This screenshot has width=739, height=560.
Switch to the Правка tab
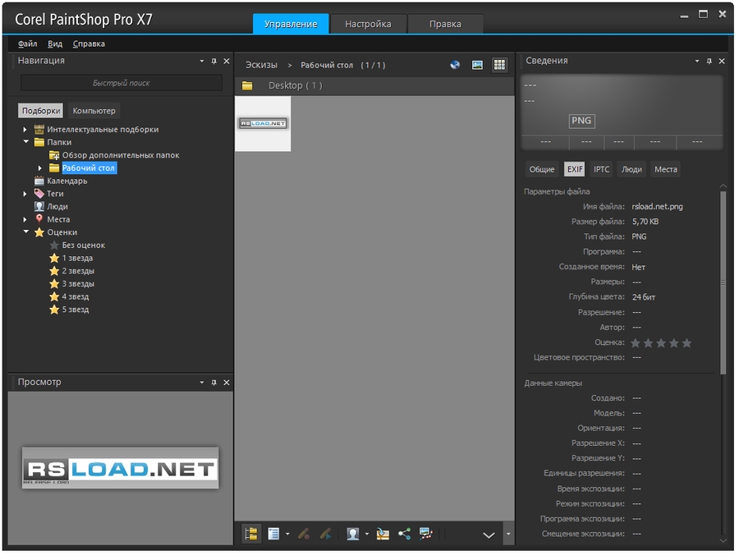click(444, 25)
